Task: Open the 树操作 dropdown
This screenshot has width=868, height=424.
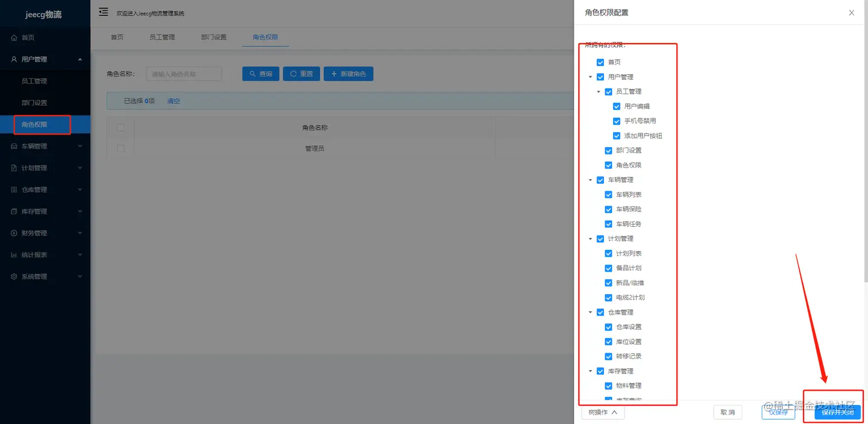Action: click(603, 412)
